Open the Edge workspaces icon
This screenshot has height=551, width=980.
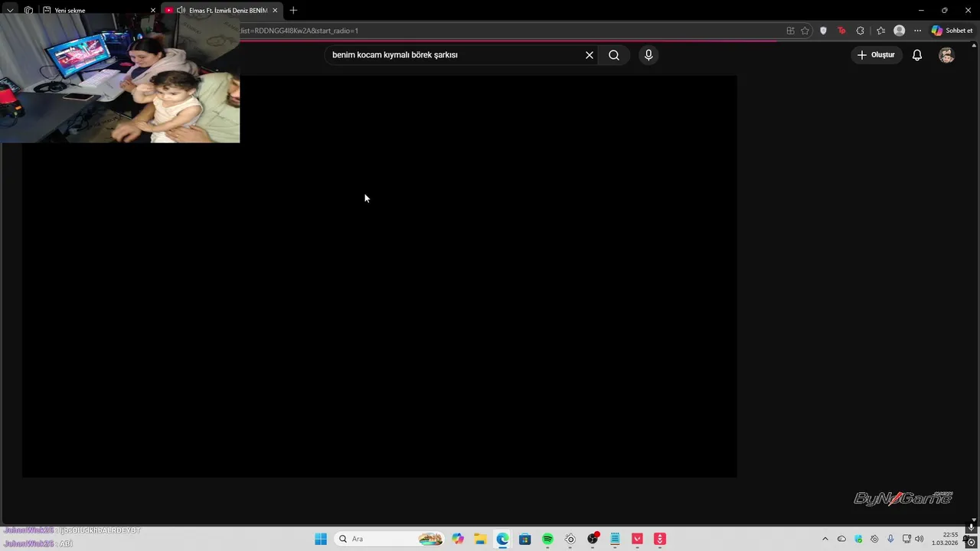point(28,10)
